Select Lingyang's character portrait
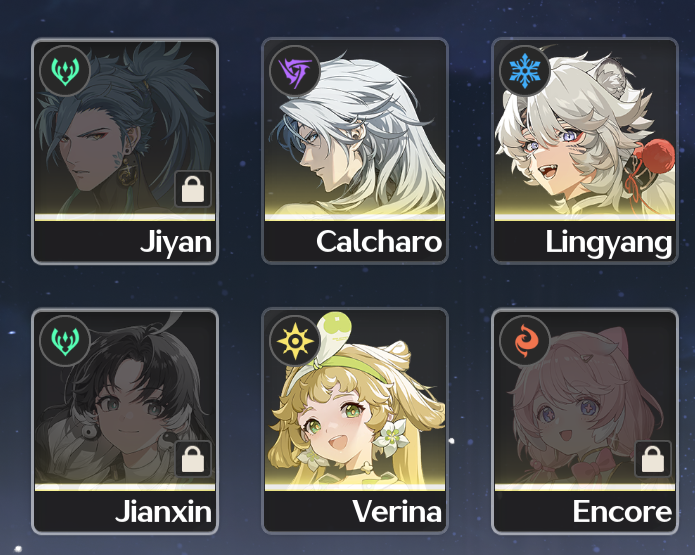This screenshot has width=695, height=555. 585,129
